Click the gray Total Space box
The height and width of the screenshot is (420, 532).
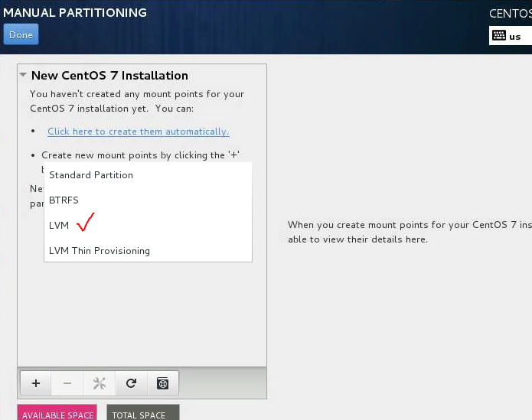[x=142, y=413]
